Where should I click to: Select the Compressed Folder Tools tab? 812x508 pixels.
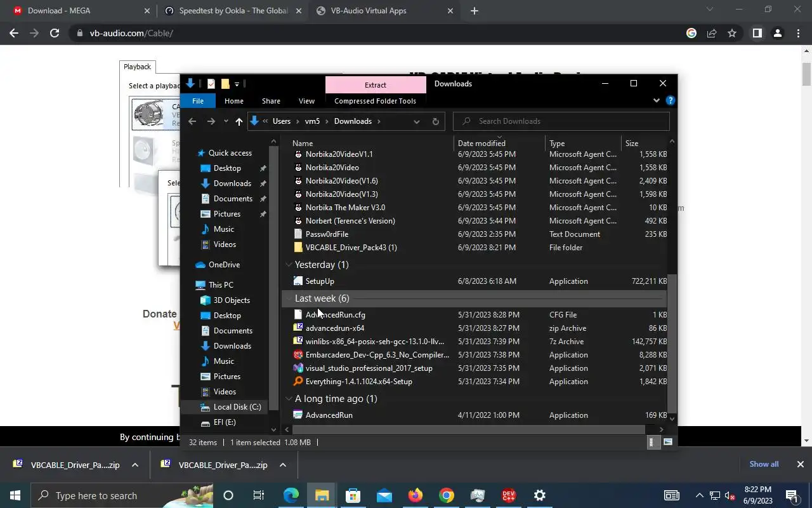point(375,101)
